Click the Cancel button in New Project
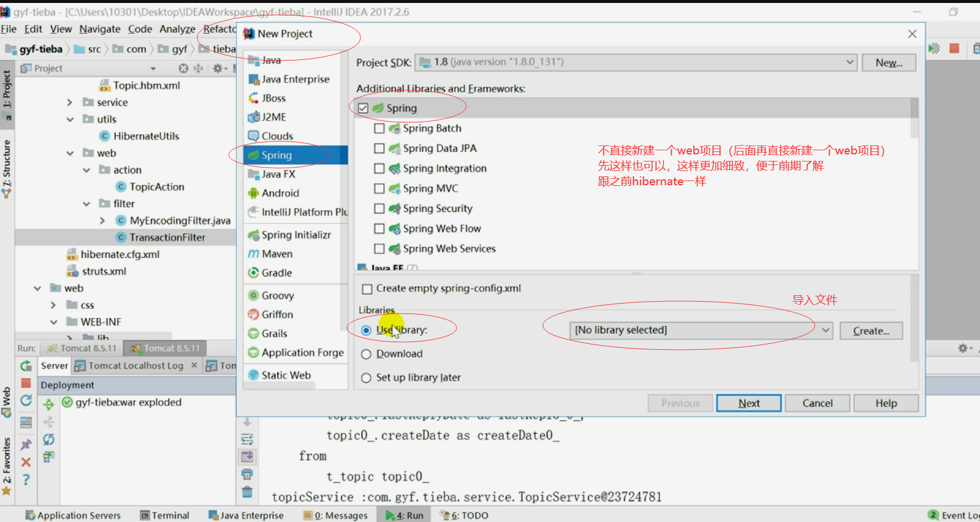The width and height of the screenshot is (980, 522). point(817,403)
